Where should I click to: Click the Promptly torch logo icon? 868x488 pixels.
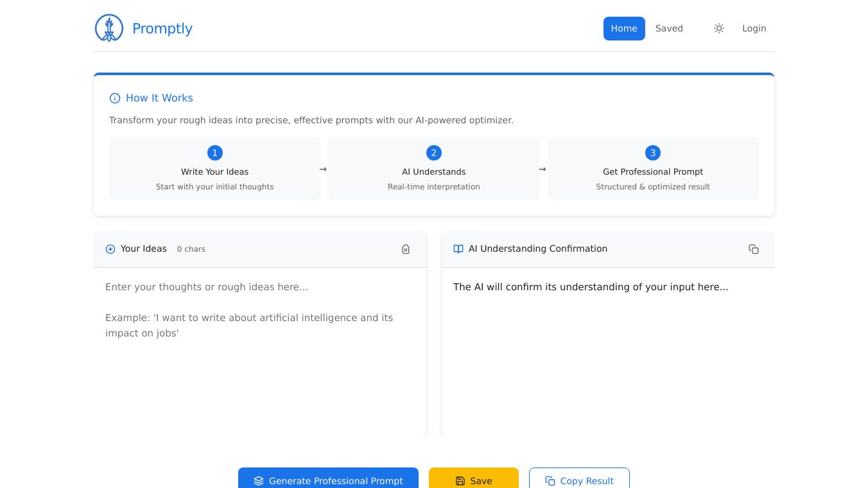pos(109,28)
